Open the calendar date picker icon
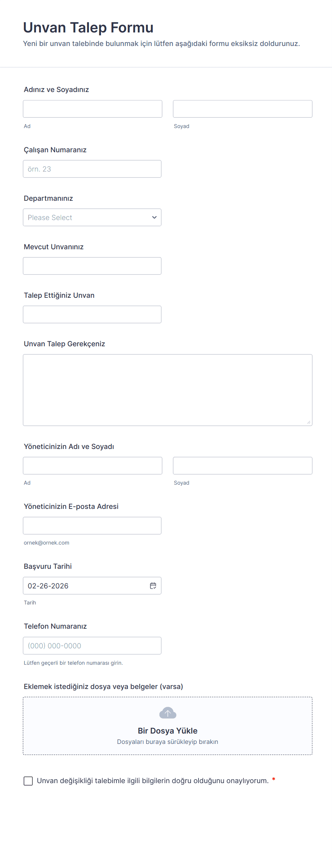 pos(153,586)
